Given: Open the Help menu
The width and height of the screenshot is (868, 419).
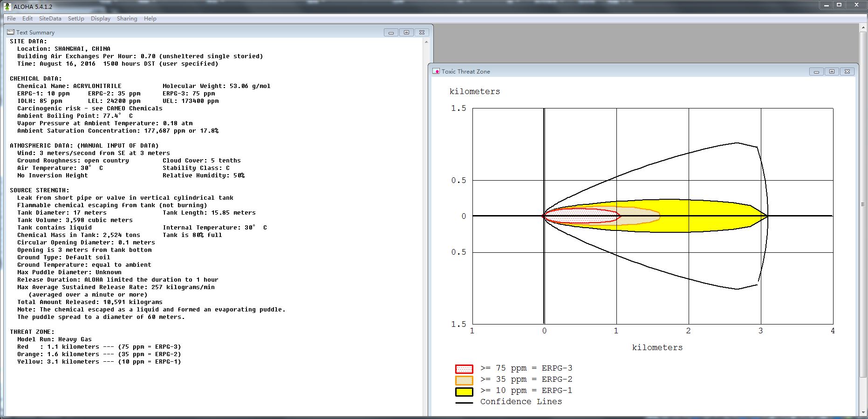Looking at the screenshot, I should click(150, 19).
